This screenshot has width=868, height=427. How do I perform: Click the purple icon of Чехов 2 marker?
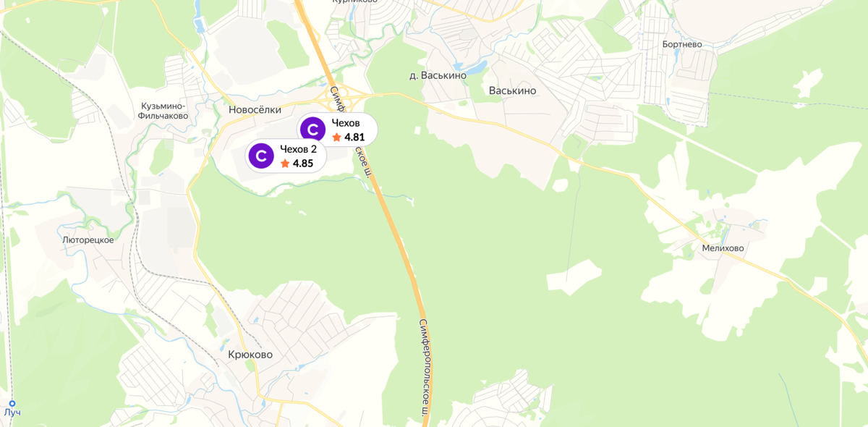click(261, 156)
